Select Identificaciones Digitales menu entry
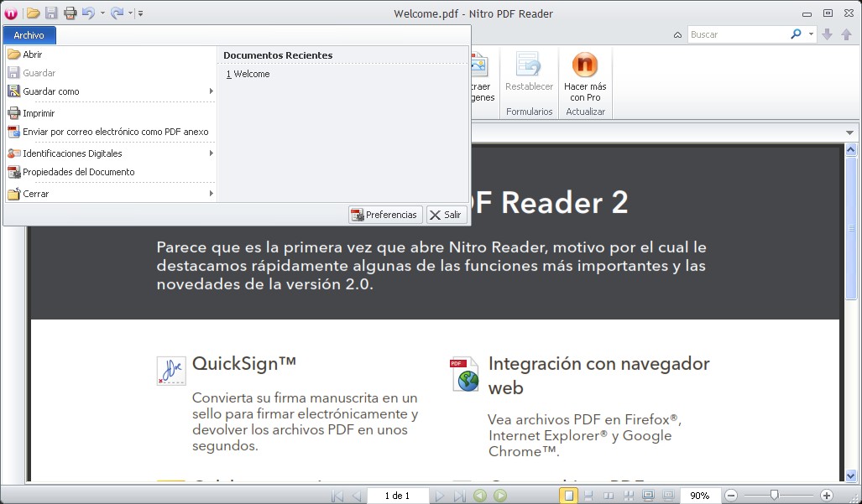 coord(111,153)
